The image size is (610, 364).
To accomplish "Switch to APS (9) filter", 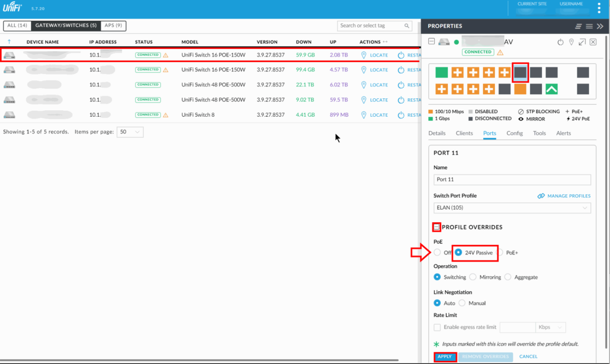I will [x=113, y=26].
